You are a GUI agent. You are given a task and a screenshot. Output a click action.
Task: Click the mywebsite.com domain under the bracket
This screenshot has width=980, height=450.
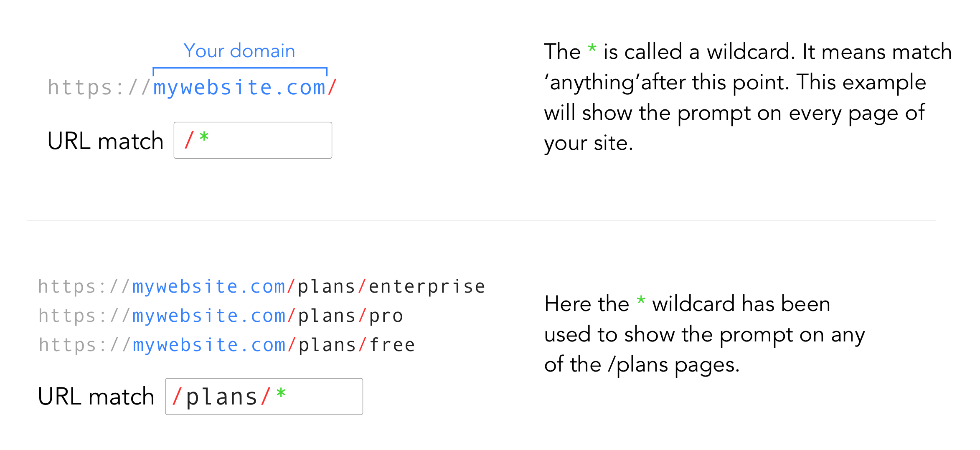(x=239, y=88)
